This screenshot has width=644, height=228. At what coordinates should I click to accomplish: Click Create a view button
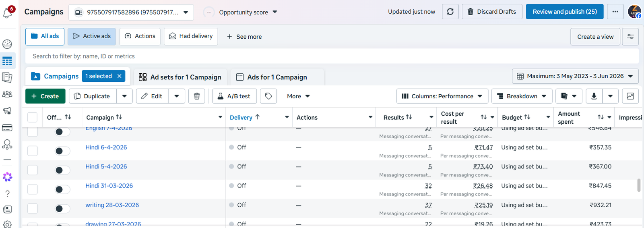pos(595,37)
